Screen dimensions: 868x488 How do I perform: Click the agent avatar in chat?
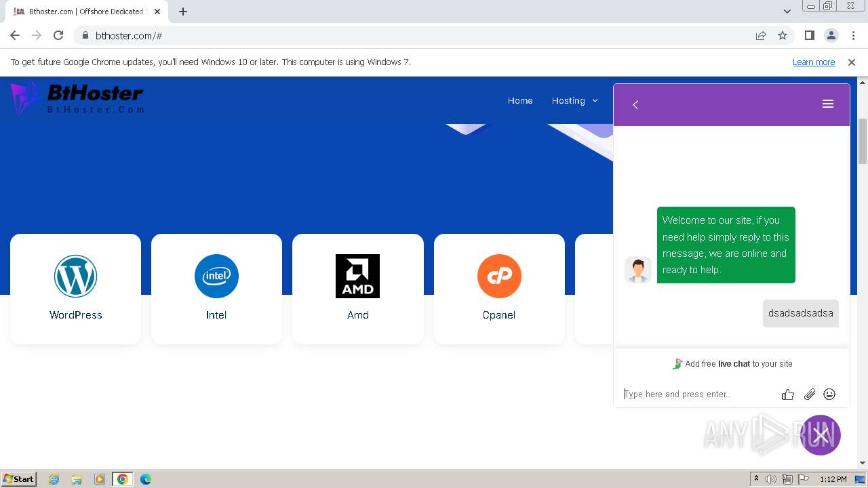pyautogui.click(x=638, y=270)
